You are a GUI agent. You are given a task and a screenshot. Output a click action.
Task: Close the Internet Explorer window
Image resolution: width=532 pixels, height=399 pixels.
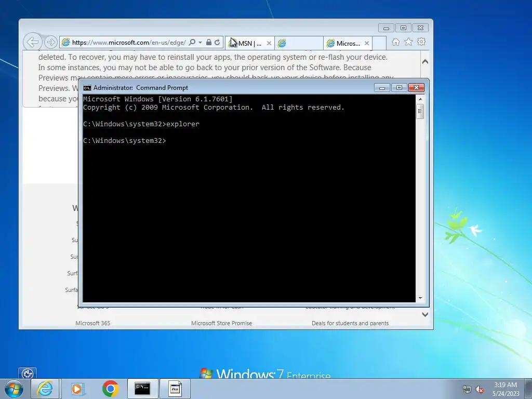pos(420,28)
